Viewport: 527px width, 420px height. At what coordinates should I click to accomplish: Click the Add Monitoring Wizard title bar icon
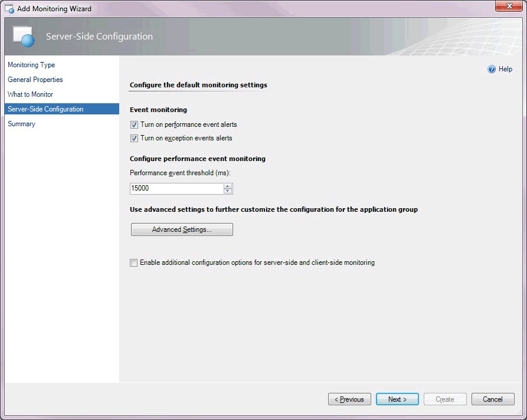9,8
